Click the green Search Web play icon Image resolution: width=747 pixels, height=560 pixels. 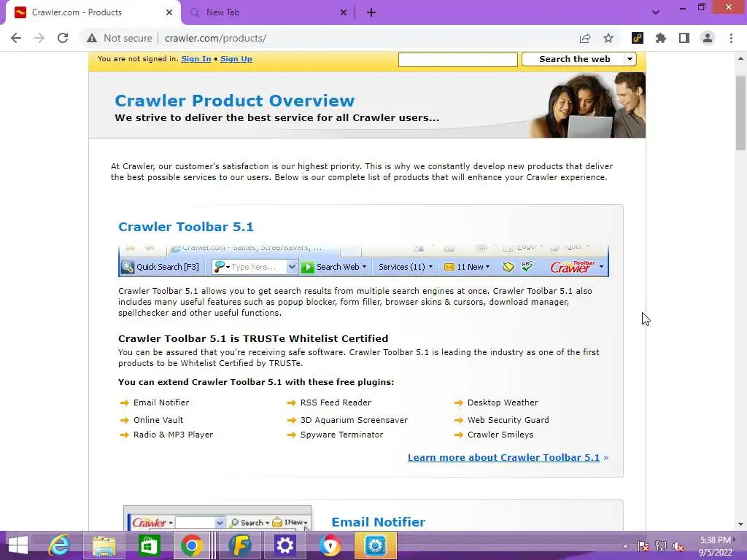point(308,267)
